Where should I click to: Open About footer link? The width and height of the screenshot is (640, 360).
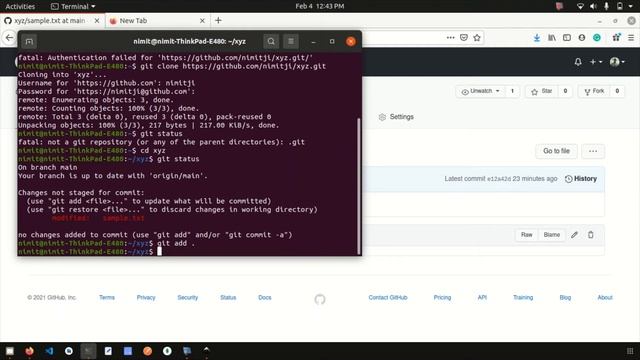coord(605,298)
